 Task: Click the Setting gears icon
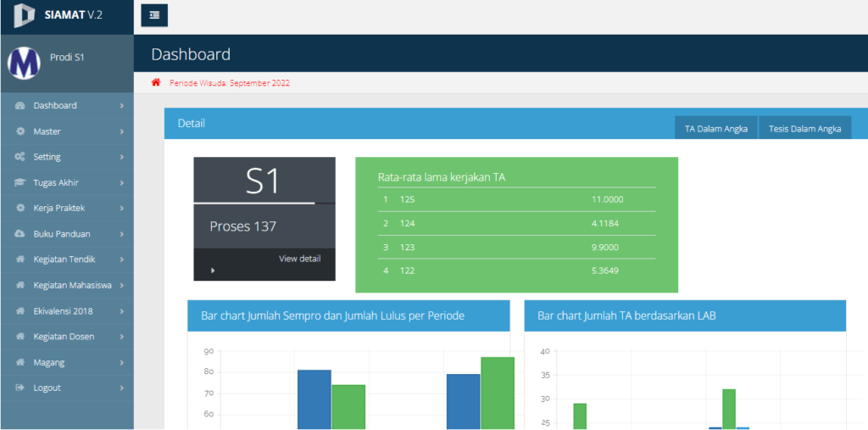(x=19, y=157)
